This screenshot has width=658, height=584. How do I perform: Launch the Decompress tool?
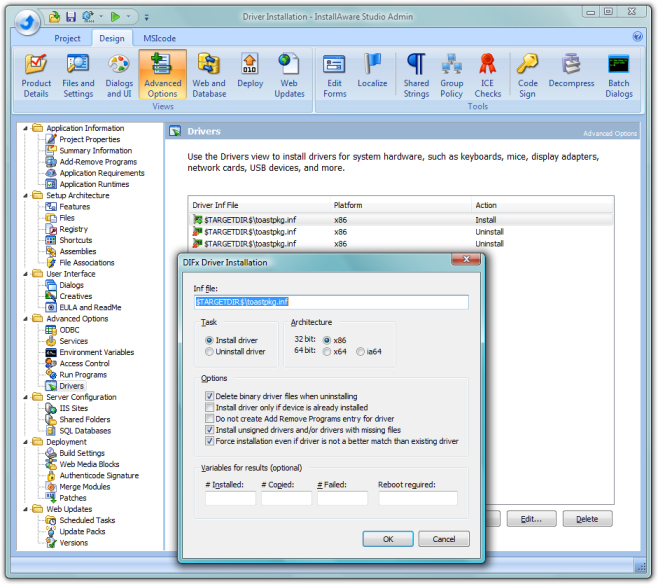click(x=571, y=71)
